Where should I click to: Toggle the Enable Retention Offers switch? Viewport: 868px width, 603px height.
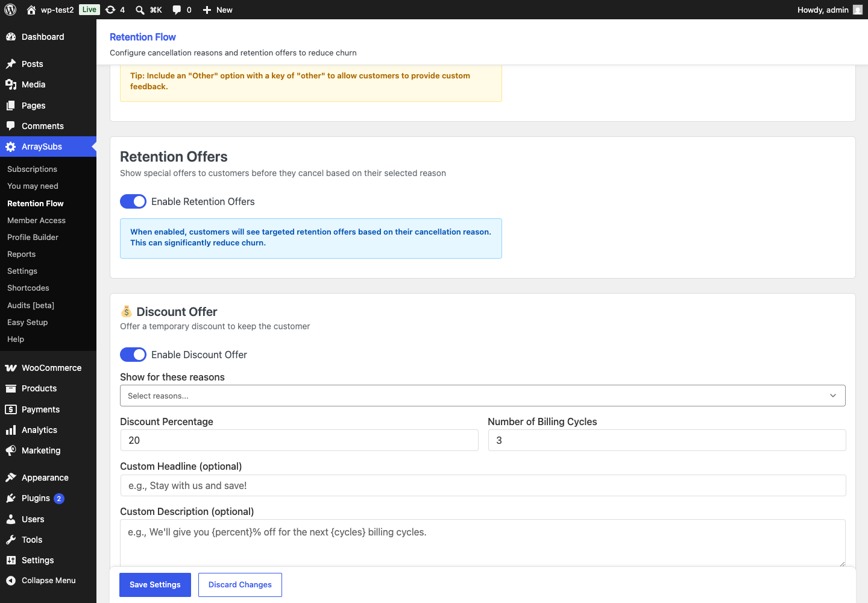(133, 201)
